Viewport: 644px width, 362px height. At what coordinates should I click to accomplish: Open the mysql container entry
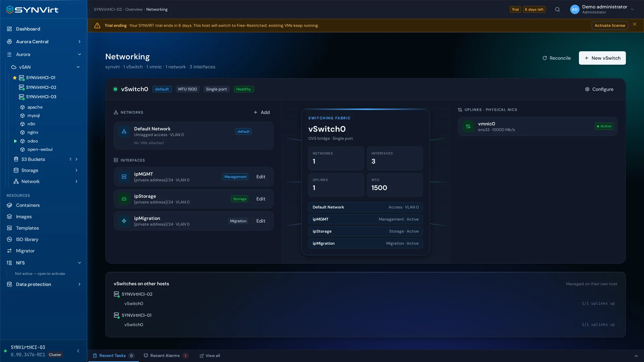(34, 116)
